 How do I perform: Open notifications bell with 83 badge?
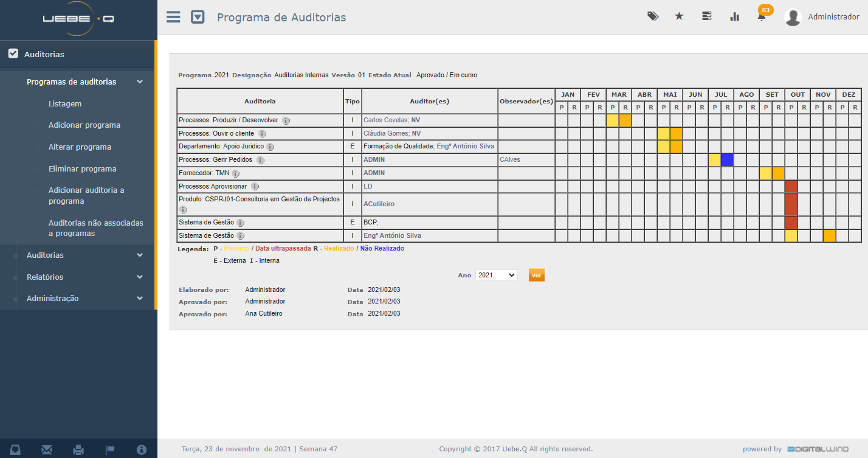click(x=762, y=16)
